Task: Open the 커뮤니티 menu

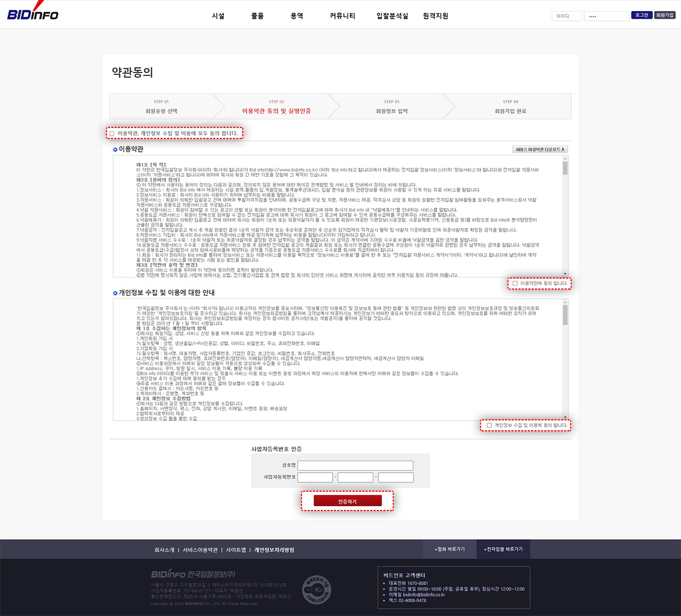Action: (x=342, y=16)
